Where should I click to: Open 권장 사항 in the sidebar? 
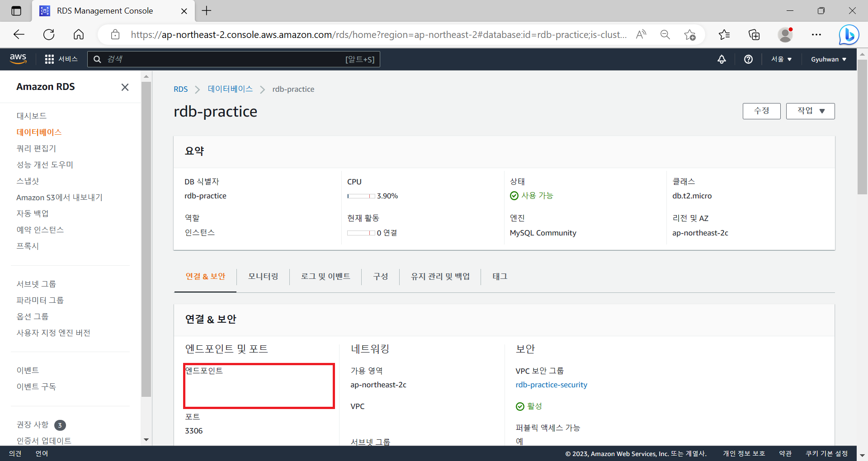point(33,424)
